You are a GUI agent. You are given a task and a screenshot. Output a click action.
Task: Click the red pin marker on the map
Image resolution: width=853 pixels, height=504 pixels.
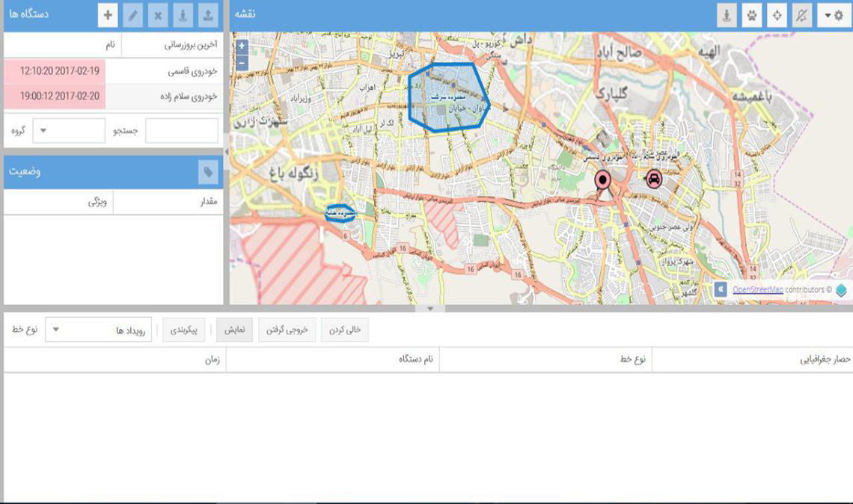coord(602,181)
